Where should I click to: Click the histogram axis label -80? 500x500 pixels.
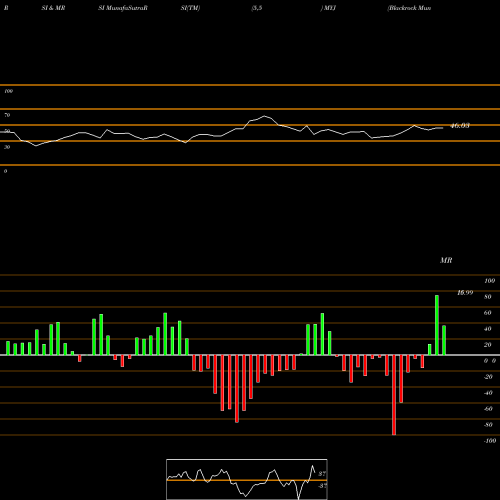[x=488, y=425]
